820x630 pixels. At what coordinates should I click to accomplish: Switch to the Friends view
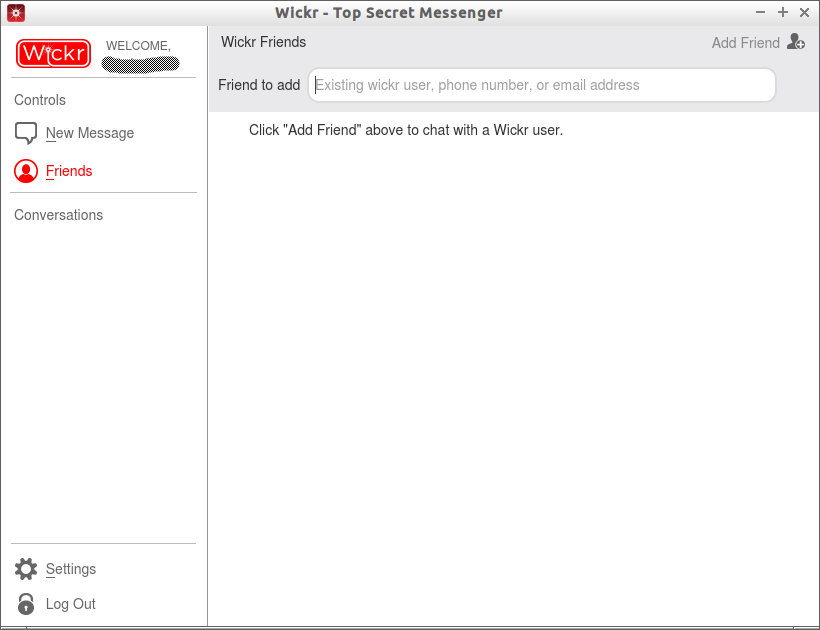(x=69, y=171)
